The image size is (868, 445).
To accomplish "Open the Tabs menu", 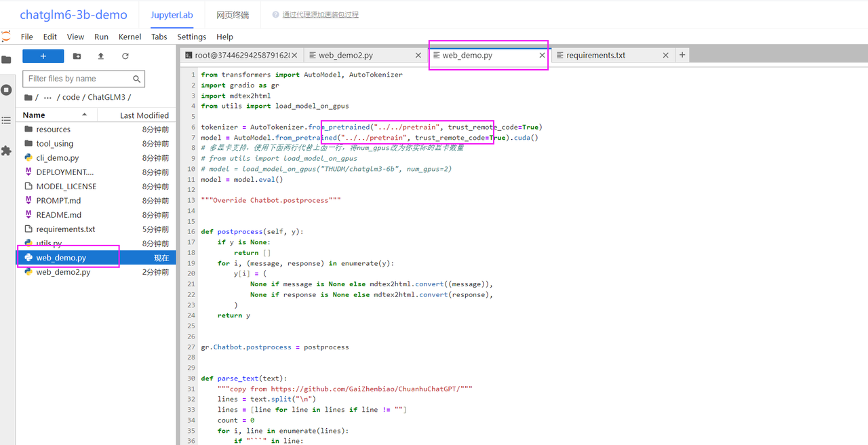I will click(159, 37).
